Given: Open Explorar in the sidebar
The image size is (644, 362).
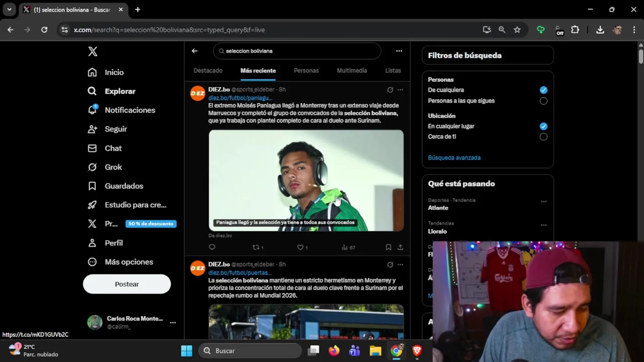Looking at the screenshot, I should click(112, 91).
